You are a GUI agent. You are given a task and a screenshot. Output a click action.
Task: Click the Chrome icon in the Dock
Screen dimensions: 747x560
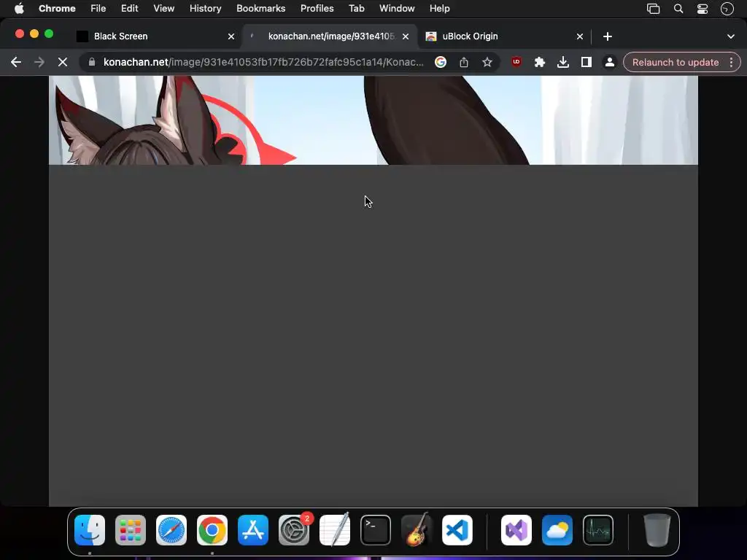pyautogui.click(x=212, y=530)
